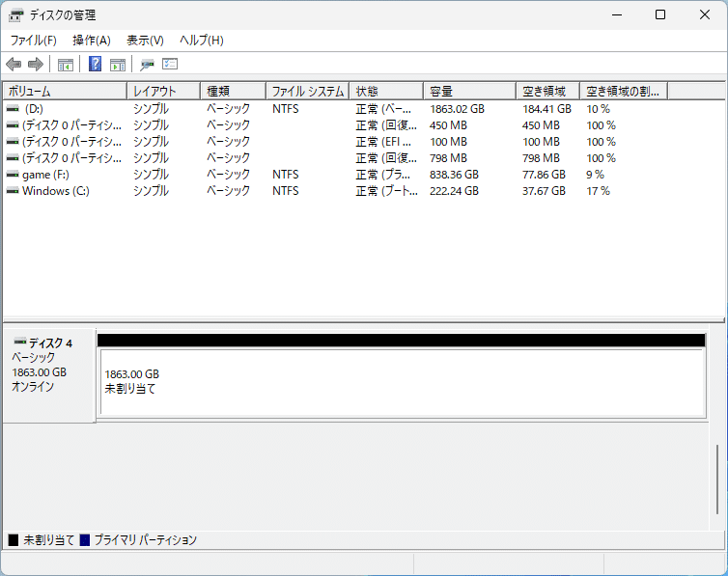
Task: Toggle the console tree pane icon
Action: point(66,65)
